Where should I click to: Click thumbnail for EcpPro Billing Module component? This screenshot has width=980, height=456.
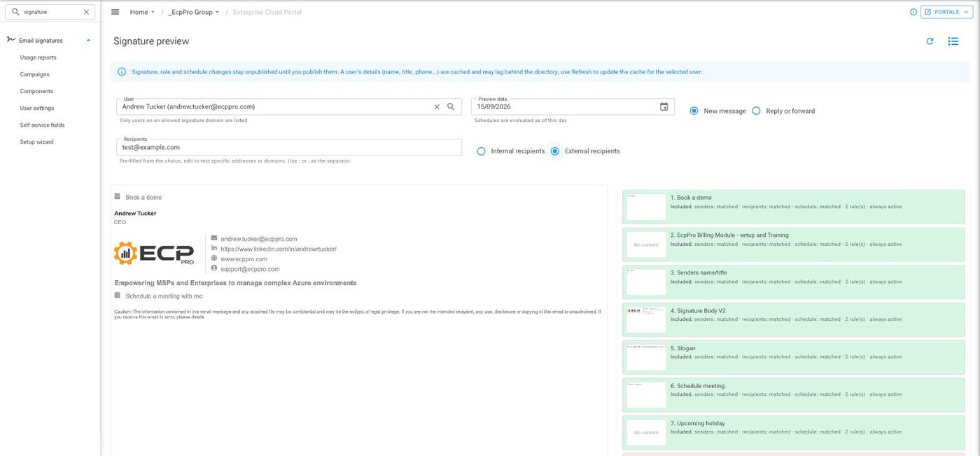coord(646,244)
